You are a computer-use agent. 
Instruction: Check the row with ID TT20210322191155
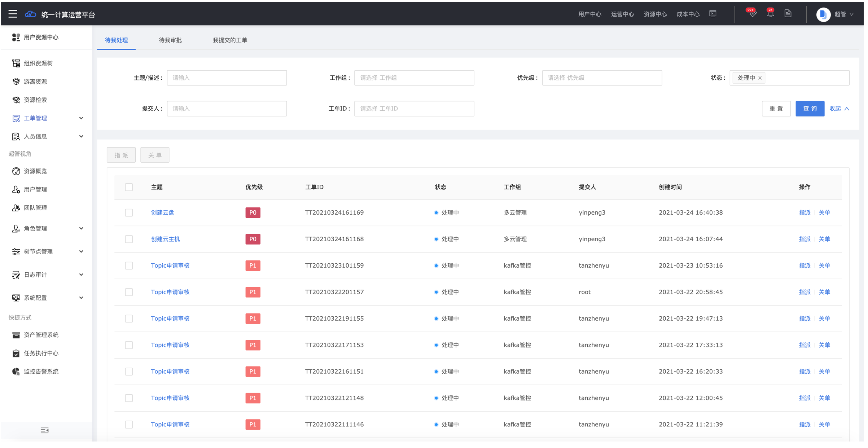tap(129, 319)
